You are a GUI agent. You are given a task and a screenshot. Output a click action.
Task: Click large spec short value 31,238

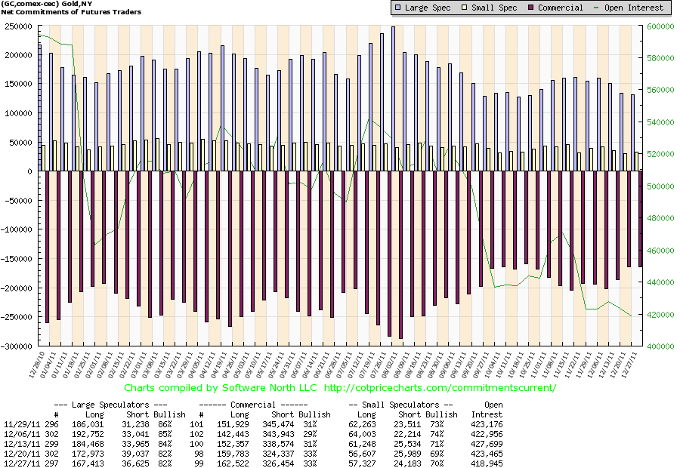(x=135, y=424)
